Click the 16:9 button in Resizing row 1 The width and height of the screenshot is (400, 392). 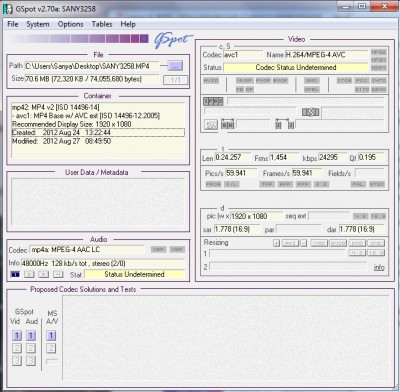coord(376,253)
